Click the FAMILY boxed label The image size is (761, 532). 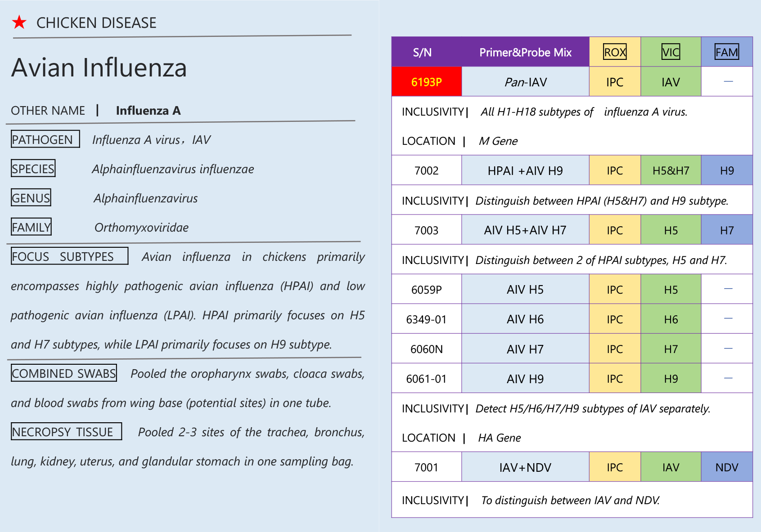click(31, 227)
